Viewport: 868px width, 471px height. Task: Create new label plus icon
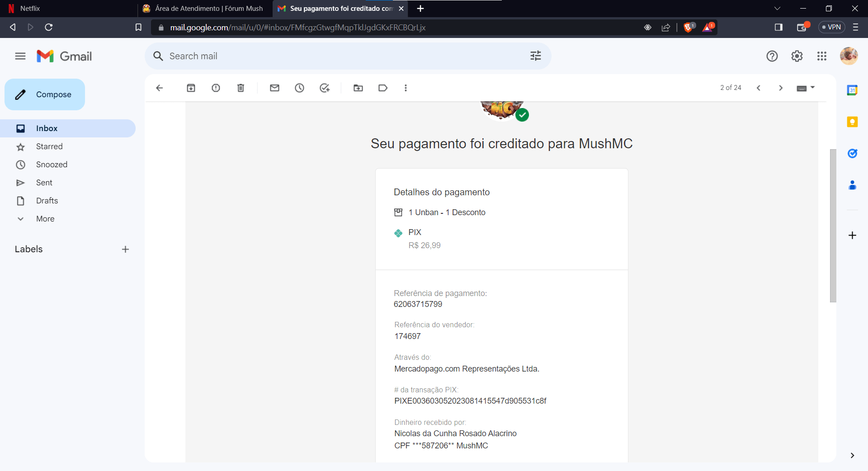pyautogui.click(x=125, y=249)
